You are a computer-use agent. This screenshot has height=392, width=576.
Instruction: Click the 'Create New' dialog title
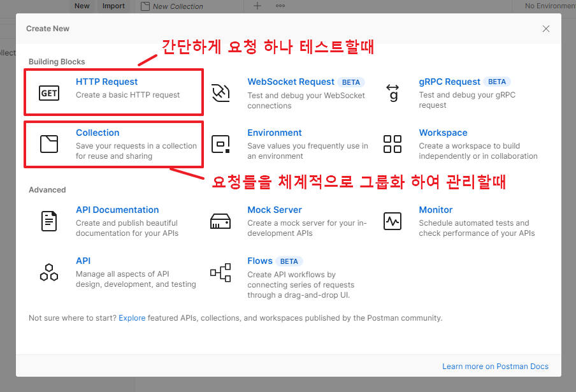pyautogui.click(x=47, y=29)
